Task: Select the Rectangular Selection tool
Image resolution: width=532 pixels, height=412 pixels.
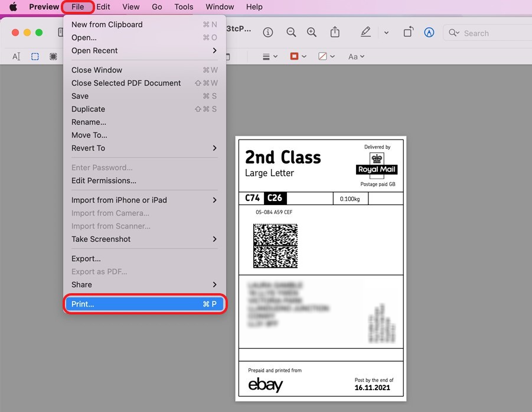Action: pos(35,56)
